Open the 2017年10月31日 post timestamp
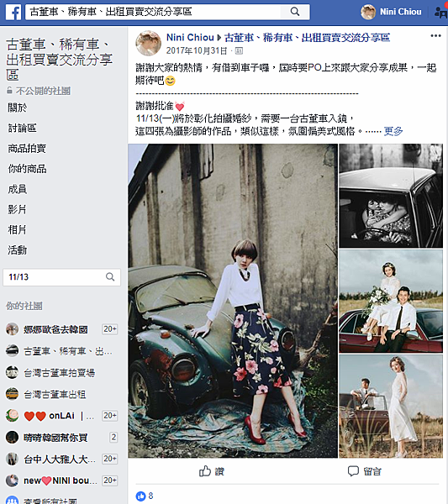The image size is (448, 504). (x=197, y=50)
